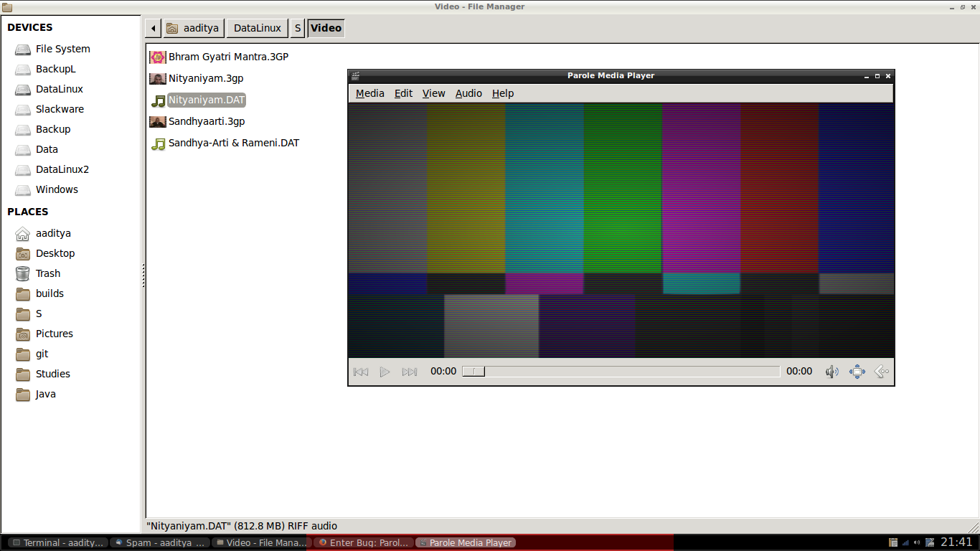Click the play button in Parole
The width and height of the screenshot is (980, 551).
385,372
